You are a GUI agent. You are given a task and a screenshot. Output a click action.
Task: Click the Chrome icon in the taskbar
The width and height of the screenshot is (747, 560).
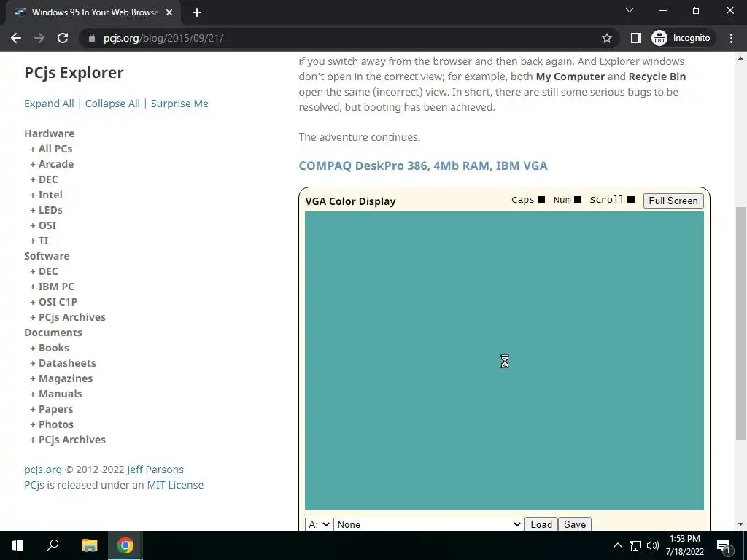pos(125,545)
